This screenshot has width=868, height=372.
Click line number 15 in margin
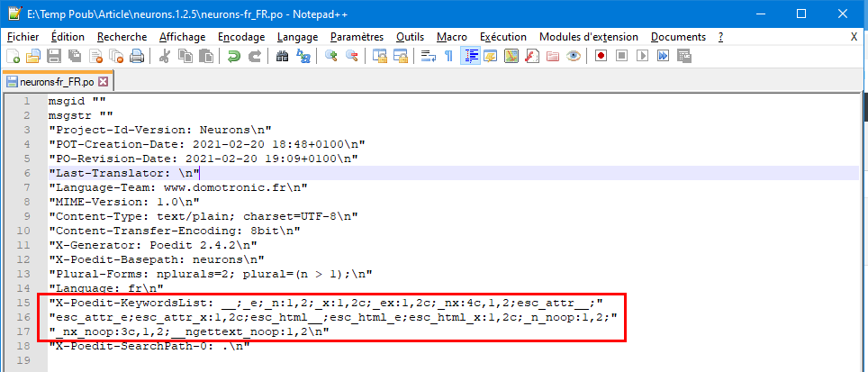coord(23,303)
